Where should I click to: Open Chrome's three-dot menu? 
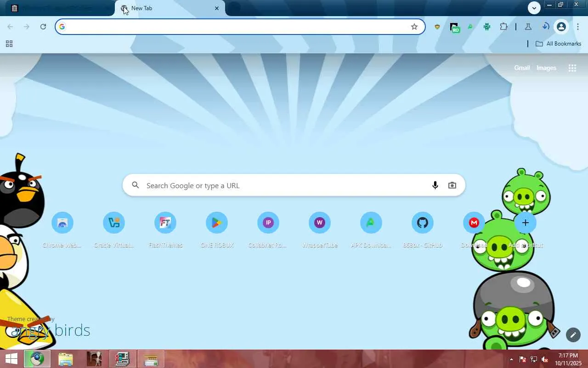click(x=578, y=27)
